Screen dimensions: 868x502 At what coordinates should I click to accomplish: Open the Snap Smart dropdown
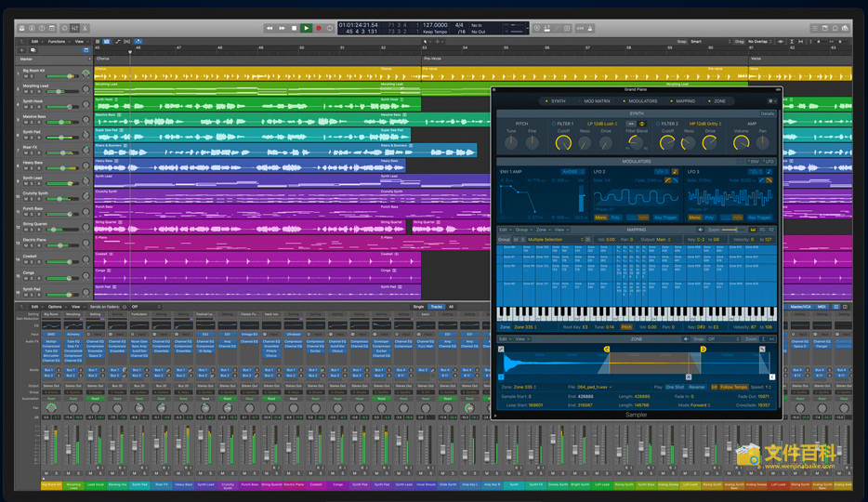[710, 42]
